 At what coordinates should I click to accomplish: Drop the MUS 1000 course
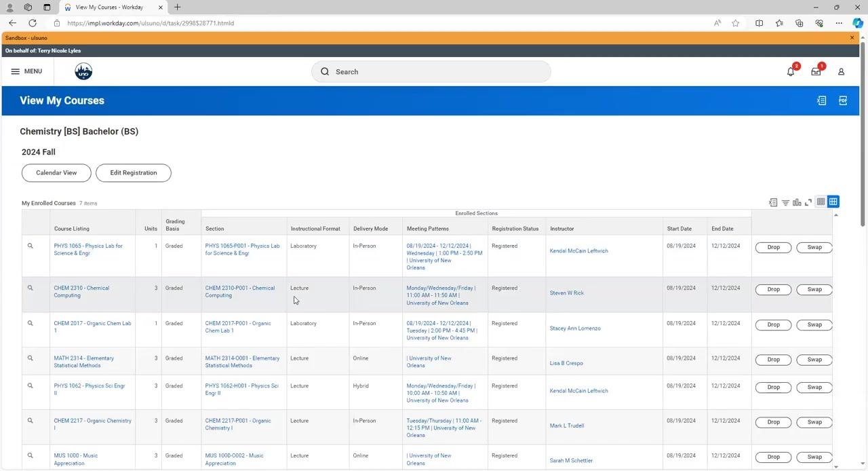click(x=774, y=457)
